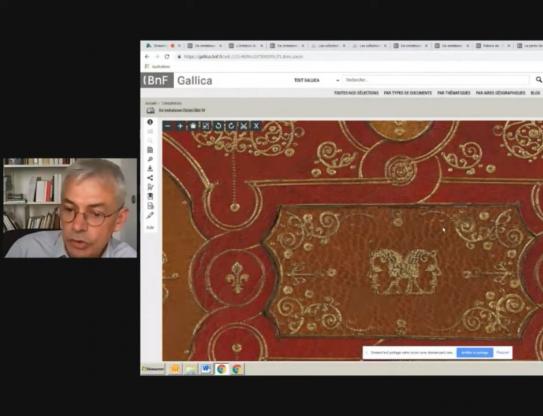Image resolution: width=543 pixels, height=416 pixels.
Task: Go back with the browser back arrow
Action: click(x=147, y=56)
